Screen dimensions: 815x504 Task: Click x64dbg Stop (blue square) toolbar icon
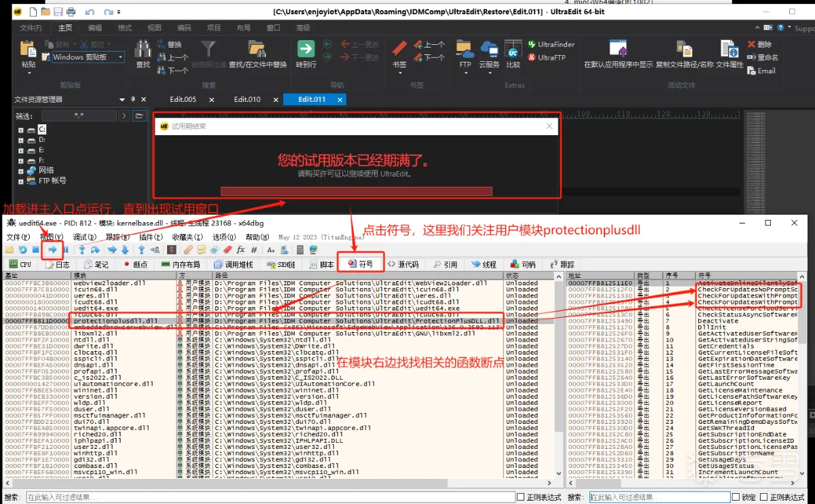(x=35, y=249)
